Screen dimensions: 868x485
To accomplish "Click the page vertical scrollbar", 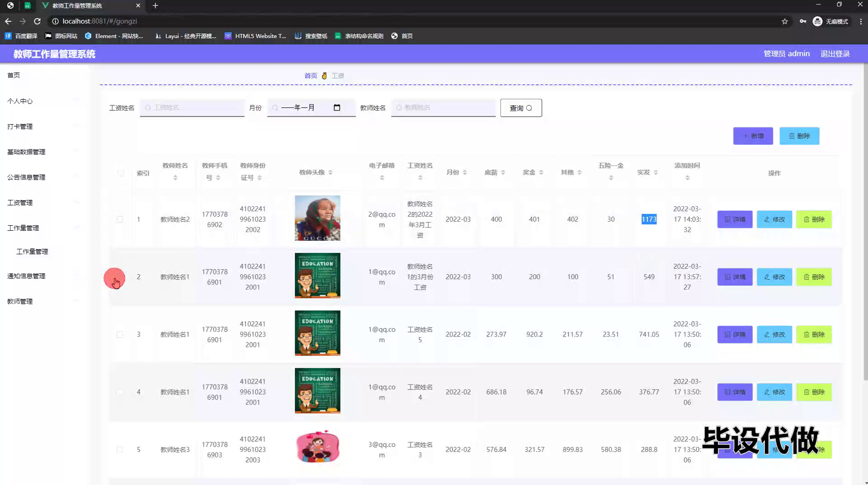I will coord(865,222).
